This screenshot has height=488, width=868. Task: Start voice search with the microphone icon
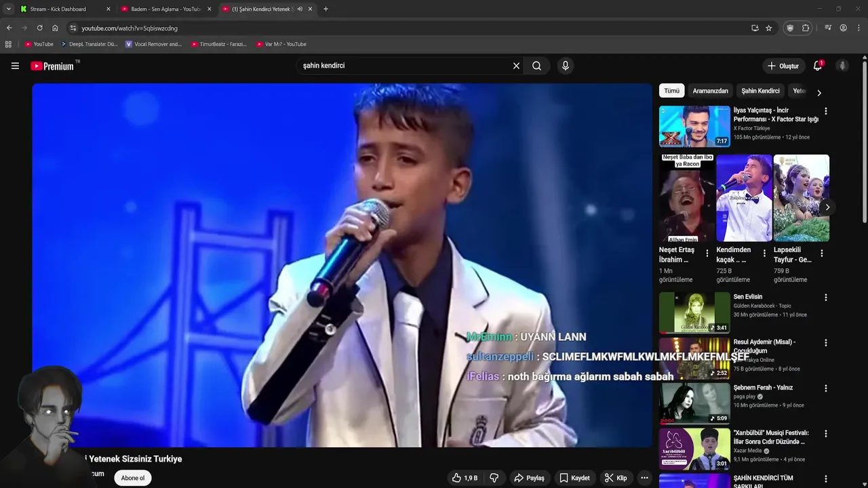(x=565, y=66)
